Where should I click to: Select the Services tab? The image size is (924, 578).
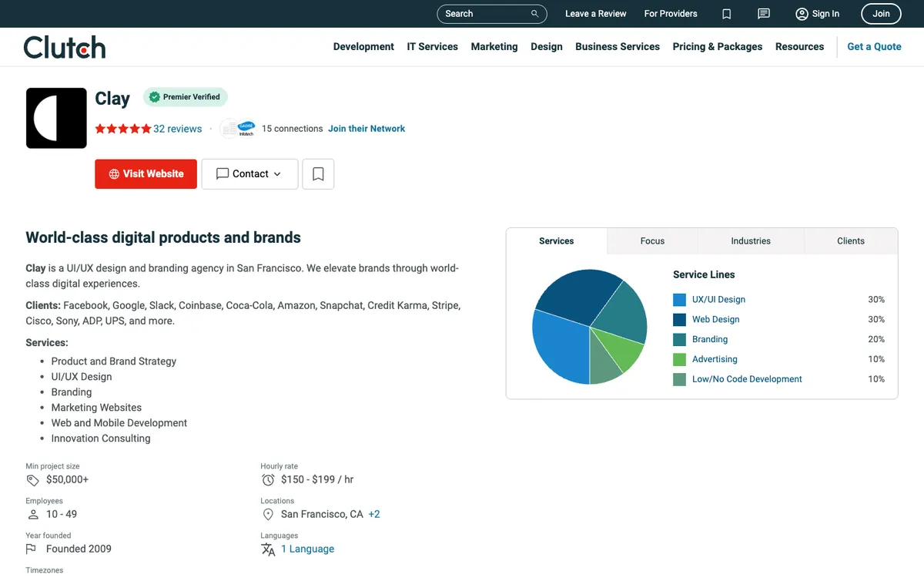557,241
